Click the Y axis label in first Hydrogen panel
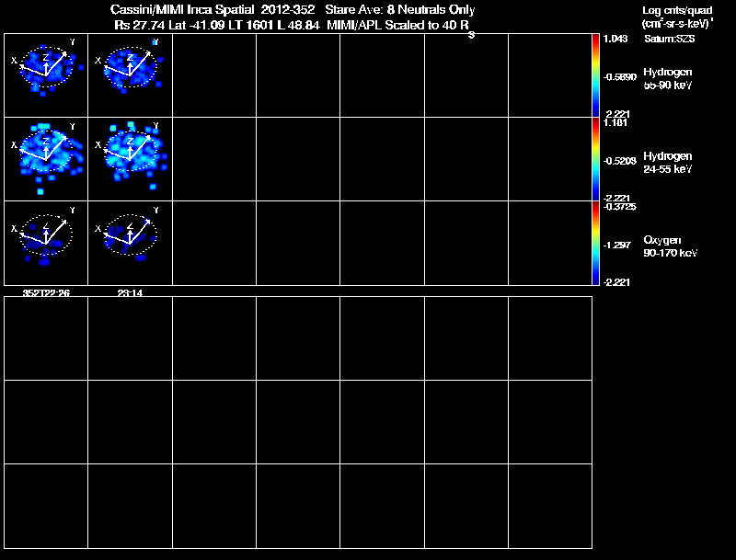 [73, 42]
